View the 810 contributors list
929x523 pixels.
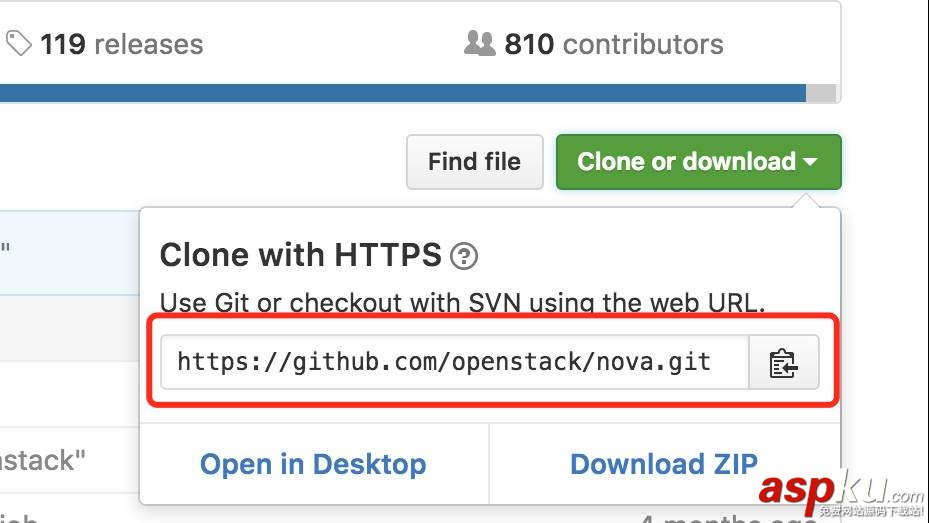pos(613,44)
